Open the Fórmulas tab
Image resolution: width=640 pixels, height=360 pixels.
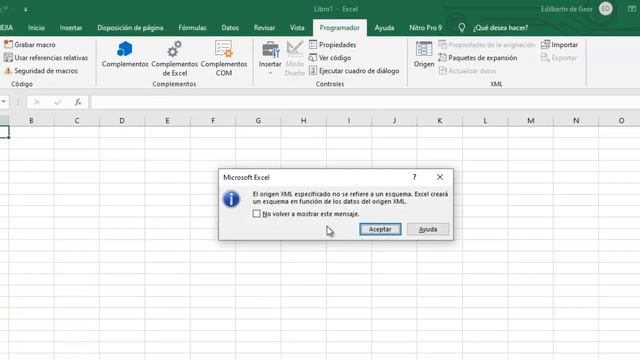(192, 27)
